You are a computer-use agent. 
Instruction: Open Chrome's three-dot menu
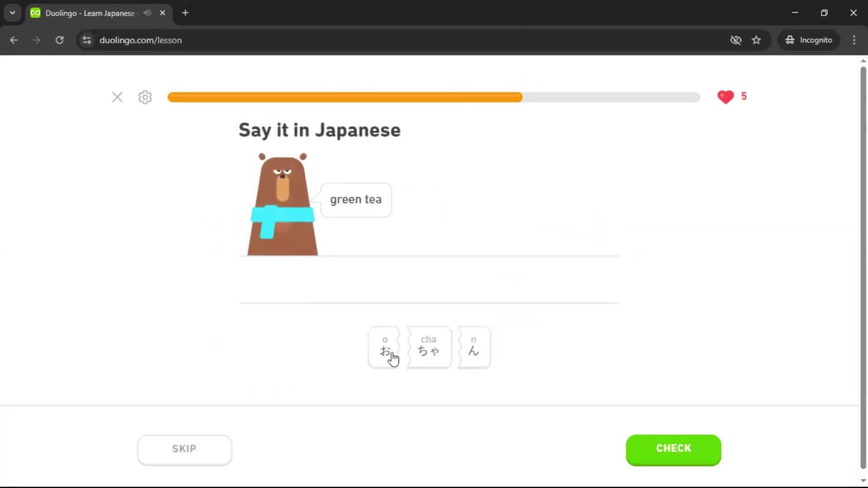(854, 40)
